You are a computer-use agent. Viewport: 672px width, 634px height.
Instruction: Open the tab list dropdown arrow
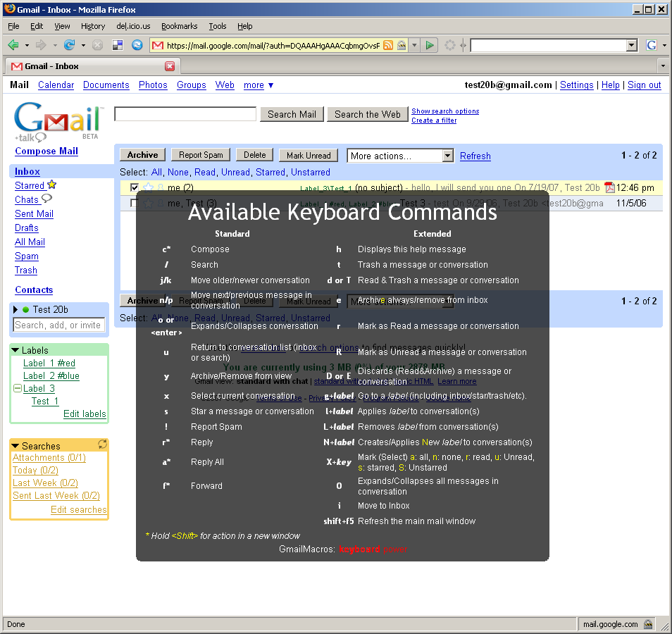pyautogui.click(x=663, y=66)
